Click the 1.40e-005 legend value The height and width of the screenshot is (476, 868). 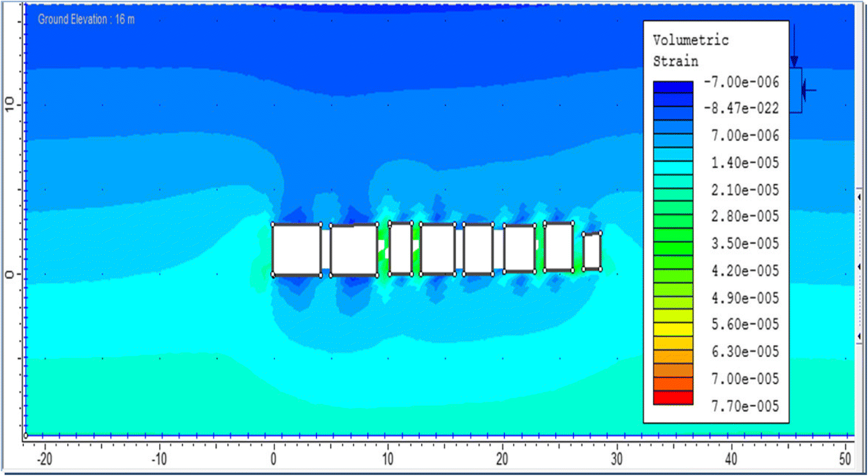pyautogui.click(x=745, y=163)
